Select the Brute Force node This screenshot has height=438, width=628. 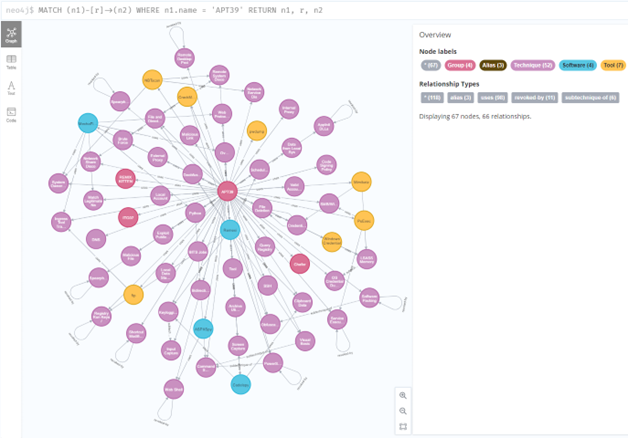pos(123,140)
